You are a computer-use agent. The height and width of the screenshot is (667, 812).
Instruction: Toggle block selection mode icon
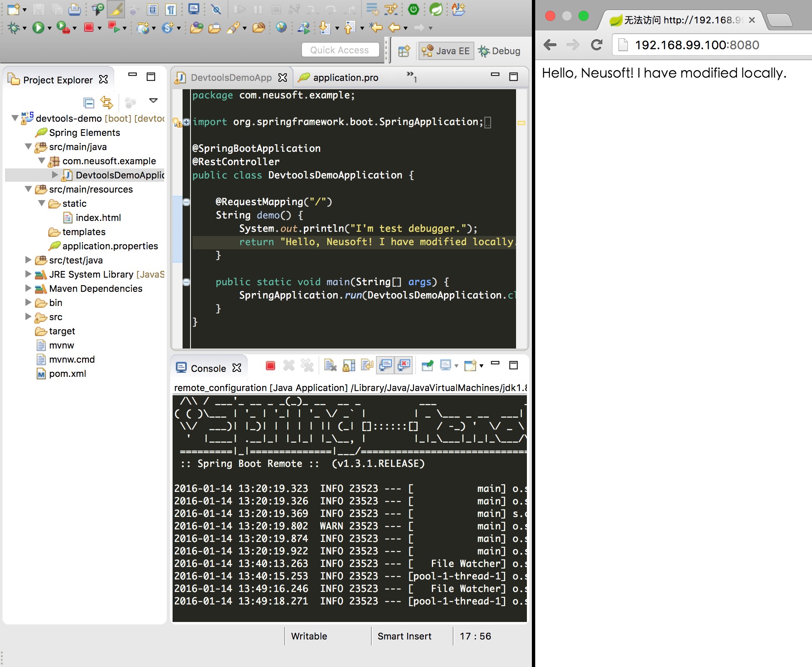153,9
